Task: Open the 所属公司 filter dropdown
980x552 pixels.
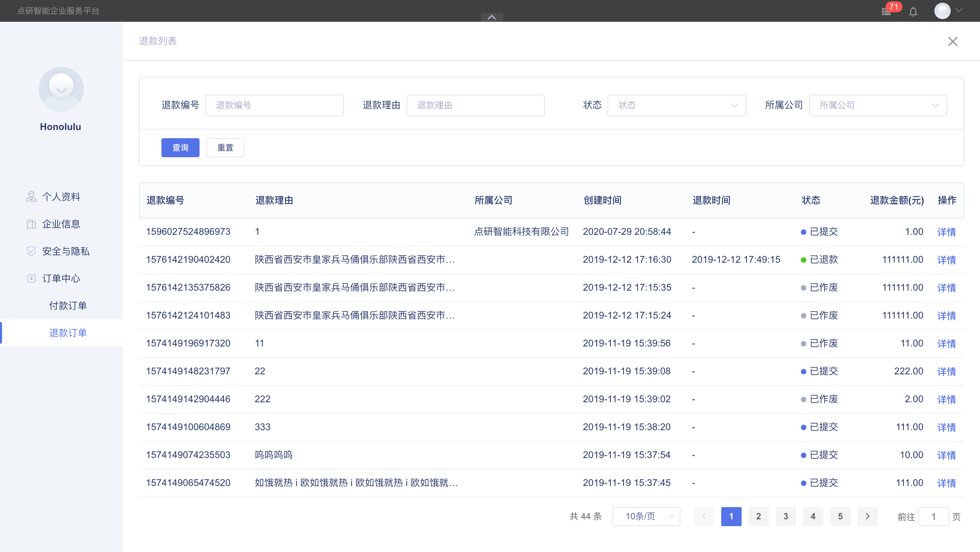Action: 878,105
